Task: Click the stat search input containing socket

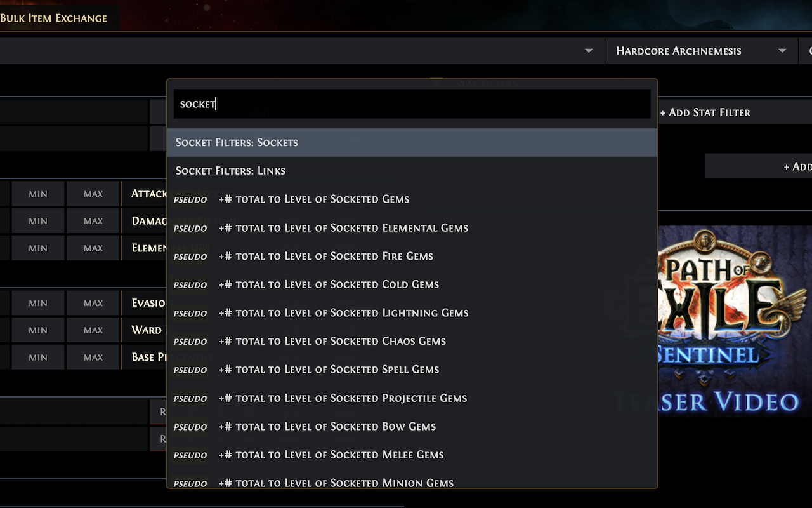Action: point(412,104)
